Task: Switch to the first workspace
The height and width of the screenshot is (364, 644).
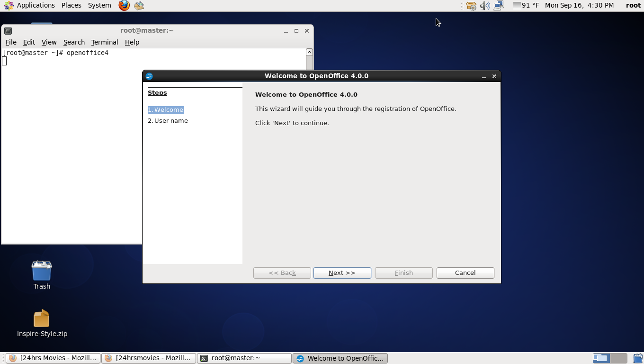Action: coord(601,358)
